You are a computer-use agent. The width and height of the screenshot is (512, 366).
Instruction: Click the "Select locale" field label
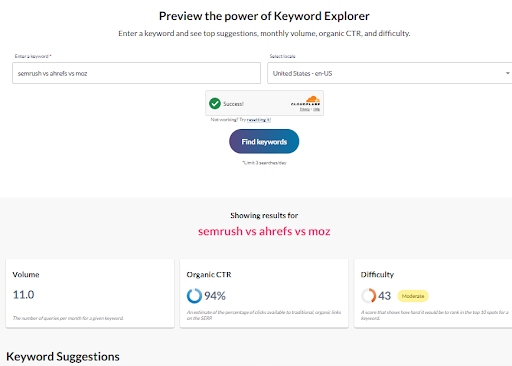click(283, 56)
